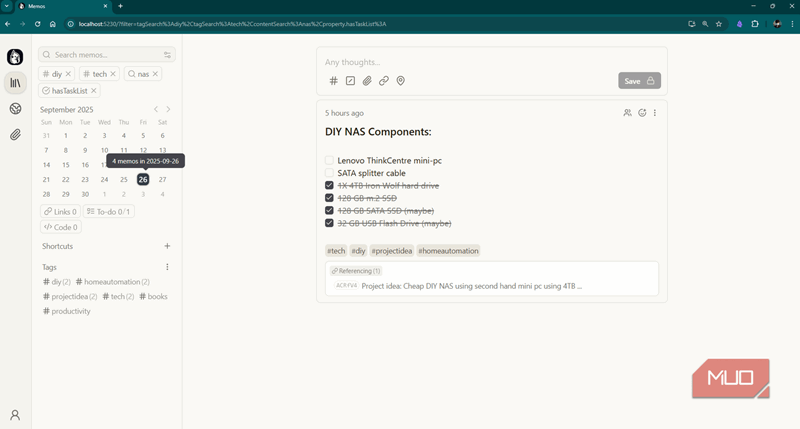Remove the hasTaskList filter chip
Viewport: 800px width, 429px height.
click(x=93, y=91)
